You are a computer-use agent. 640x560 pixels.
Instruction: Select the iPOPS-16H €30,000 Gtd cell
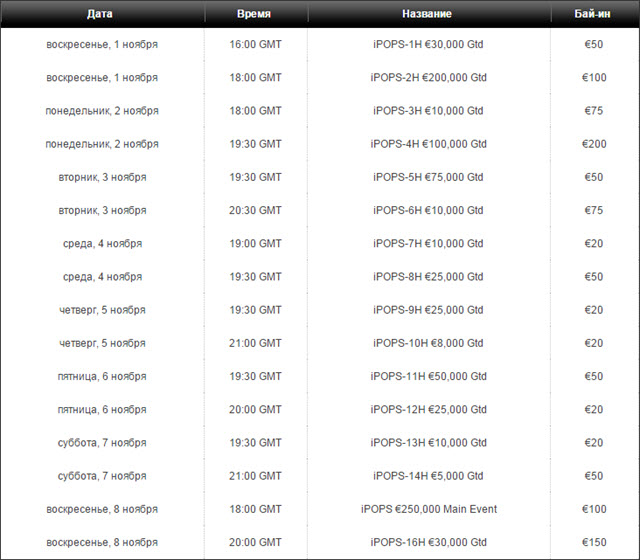tap(429, 542)
